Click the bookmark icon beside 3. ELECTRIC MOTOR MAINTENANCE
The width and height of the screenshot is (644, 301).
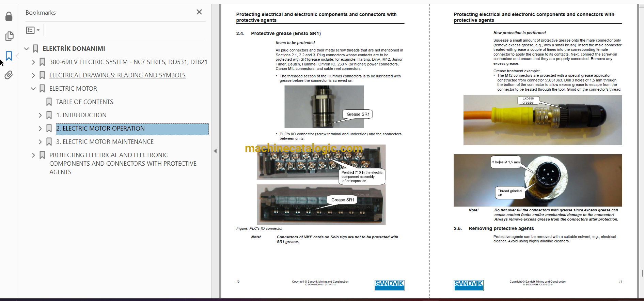click(x=49, y=142)
